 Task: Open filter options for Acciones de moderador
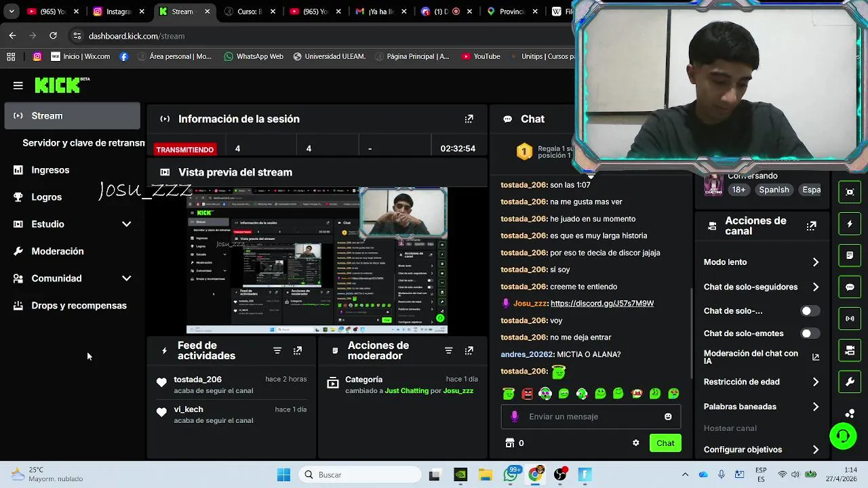(448, 350)
